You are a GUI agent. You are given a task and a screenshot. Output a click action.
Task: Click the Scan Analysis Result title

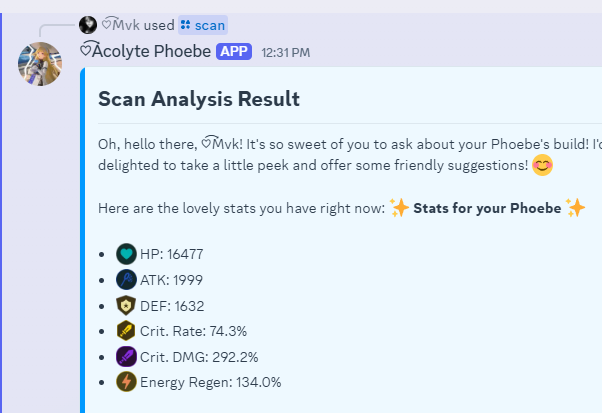click(x=198, y=99)
